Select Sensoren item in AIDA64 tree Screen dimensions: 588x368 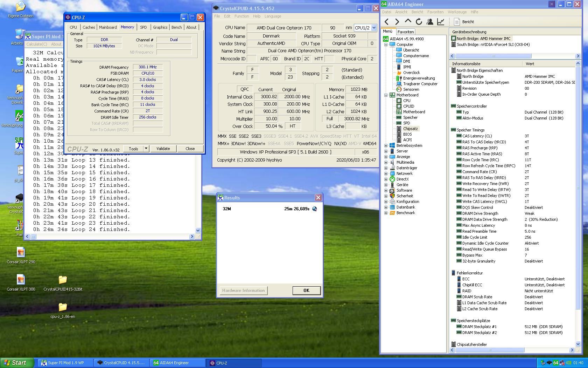click(411, 89)
